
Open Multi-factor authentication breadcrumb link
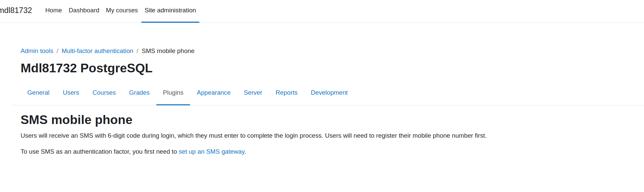pos(97,51)
